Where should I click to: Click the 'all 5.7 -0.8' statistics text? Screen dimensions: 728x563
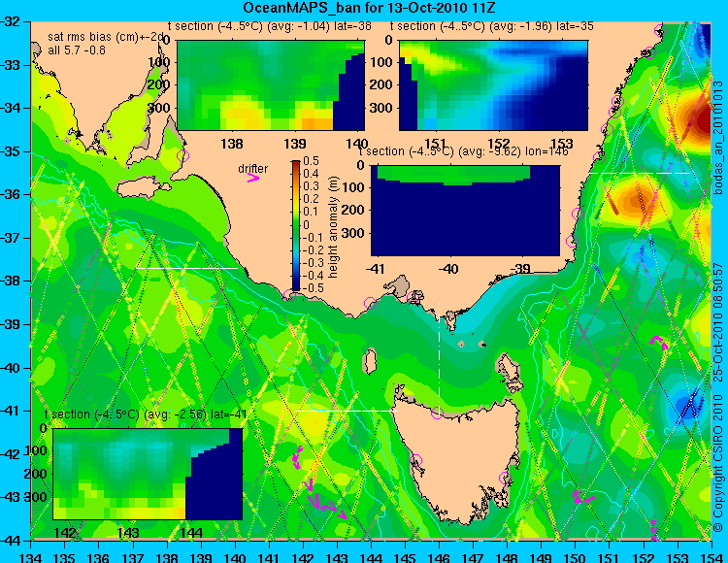click(x=77, y=50)
